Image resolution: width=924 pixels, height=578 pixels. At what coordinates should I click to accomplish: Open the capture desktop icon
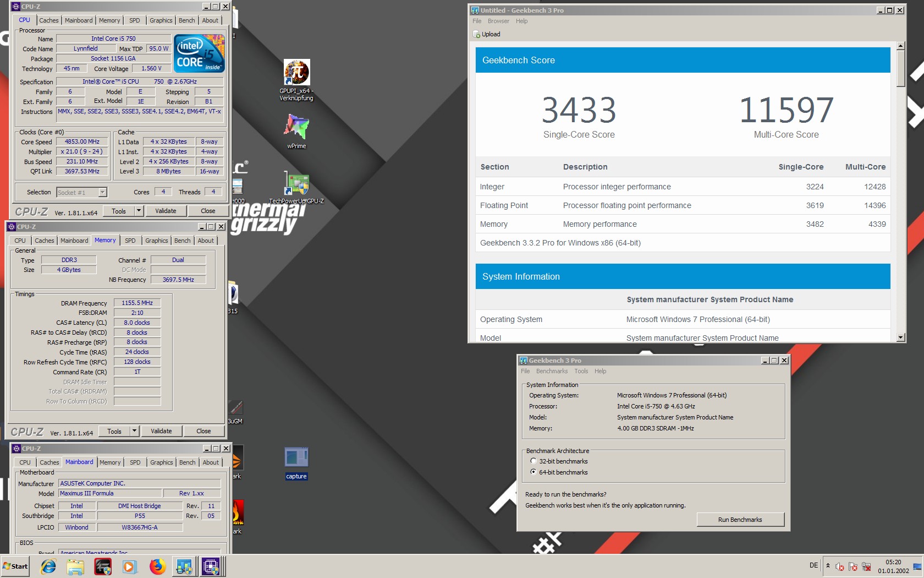(296, 464)
